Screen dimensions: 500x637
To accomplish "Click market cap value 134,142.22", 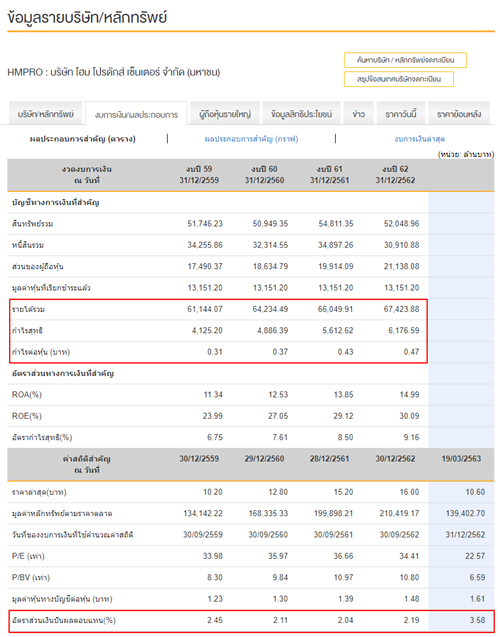I will click(203, 514).
